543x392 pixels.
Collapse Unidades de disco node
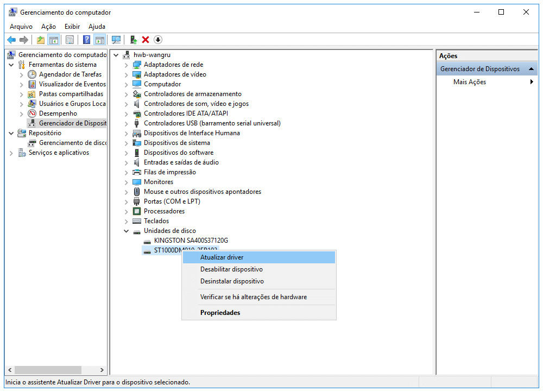127,231
